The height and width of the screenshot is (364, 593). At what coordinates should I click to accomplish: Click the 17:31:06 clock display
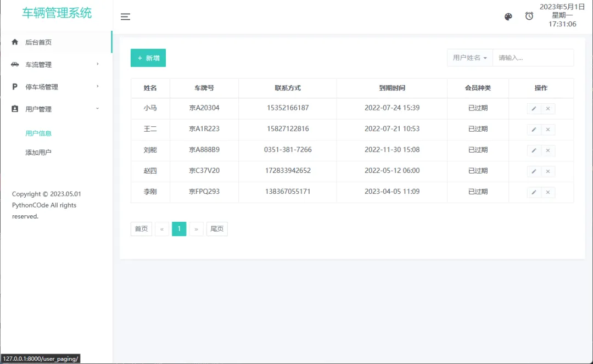pyautogui.click(x=562, y=24)
